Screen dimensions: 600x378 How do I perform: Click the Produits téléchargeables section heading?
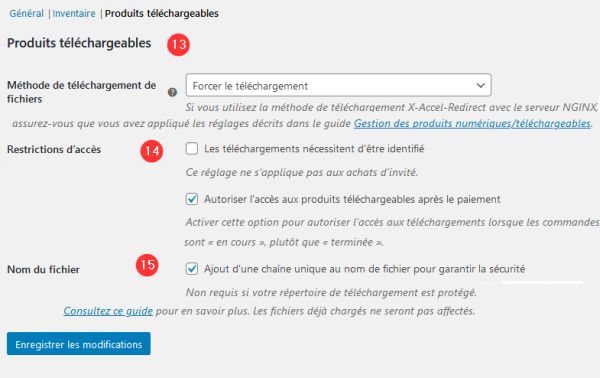pyautogui.click(x=79, y=43)
